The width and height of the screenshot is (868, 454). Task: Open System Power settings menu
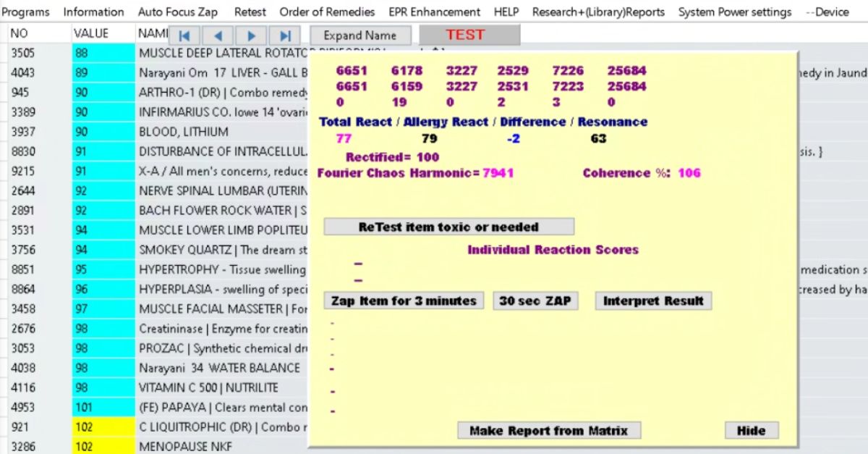tap(734, 12)
